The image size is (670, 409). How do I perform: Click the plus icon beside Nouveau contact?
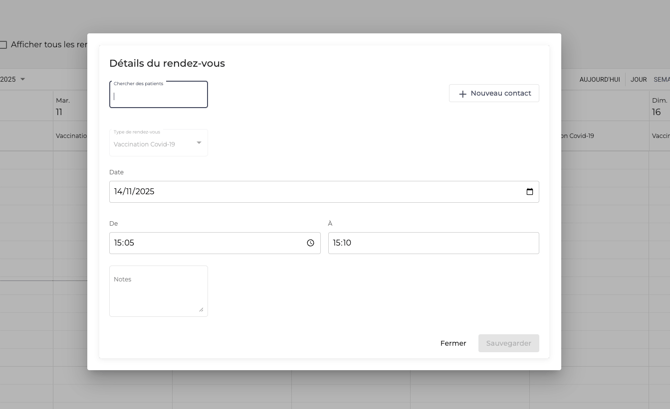coord(462,94)
